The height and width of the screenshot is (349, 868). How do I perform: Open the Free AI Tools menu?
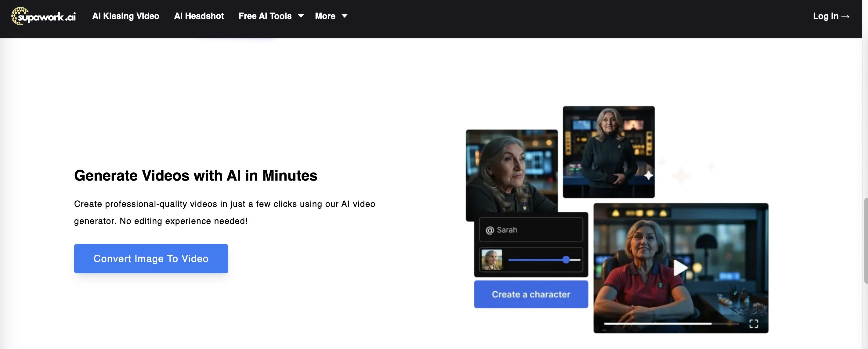click(265, 16)
